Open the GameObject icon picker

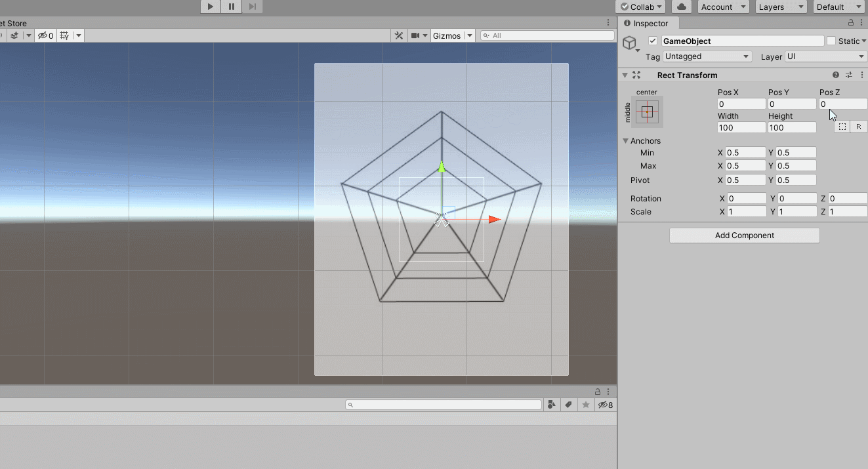630,44
